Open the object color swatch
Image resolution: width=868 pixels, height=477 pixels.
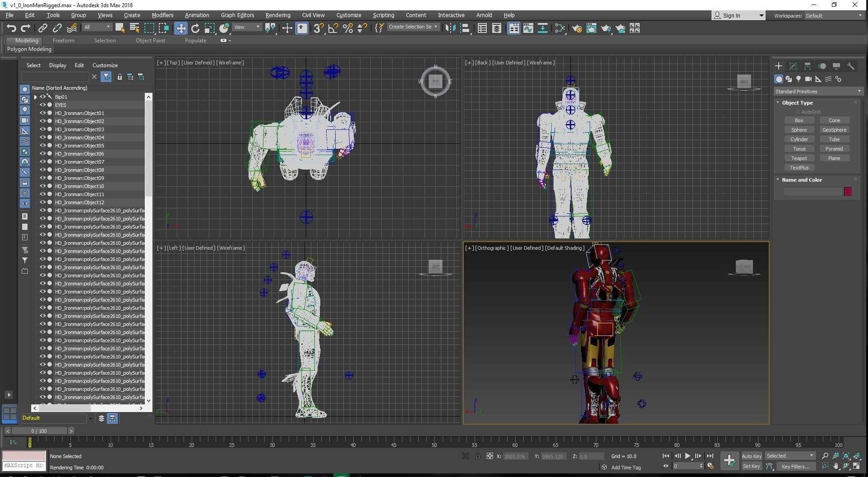click(848, 192)
